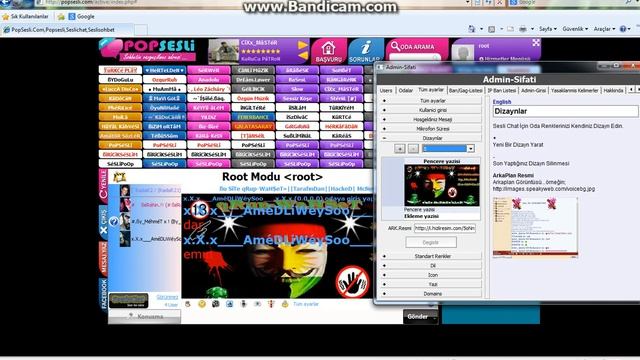The width and height of the screenshot is (640, 360).
Task: Click the Gönder send button
Action: [420, 316]
